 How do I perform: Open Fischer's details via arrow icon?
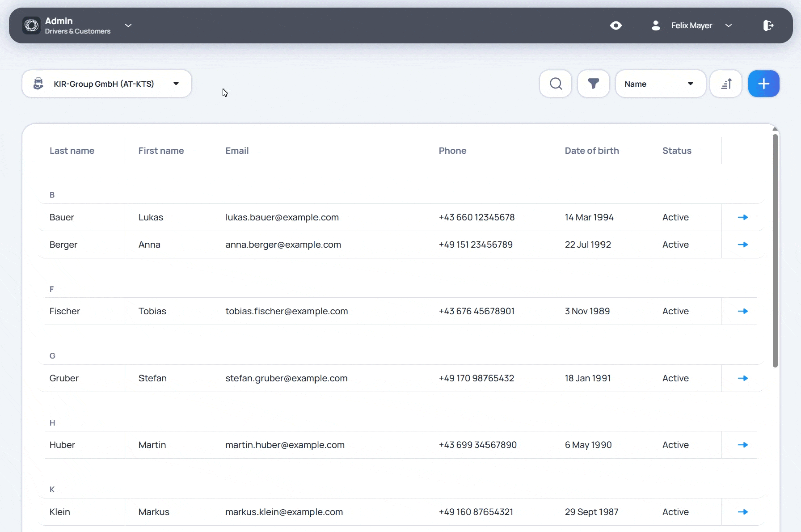(x=743, y=311)
